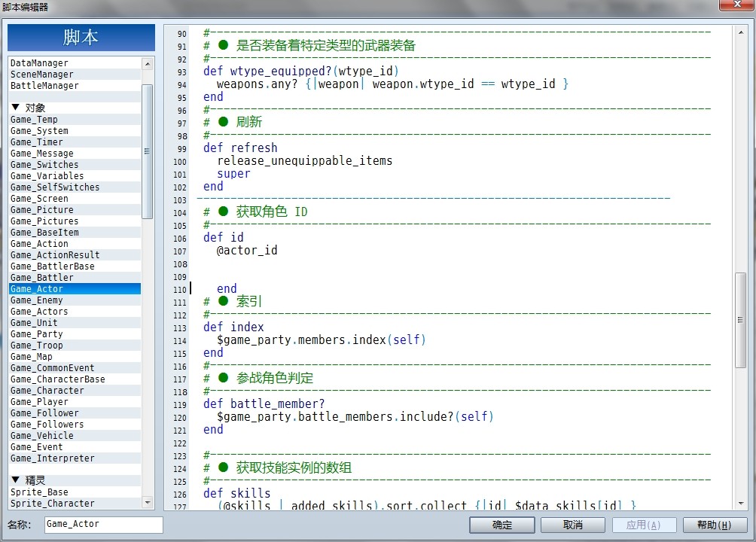Click the 帮助(H) help button

[x=715, y=525]
